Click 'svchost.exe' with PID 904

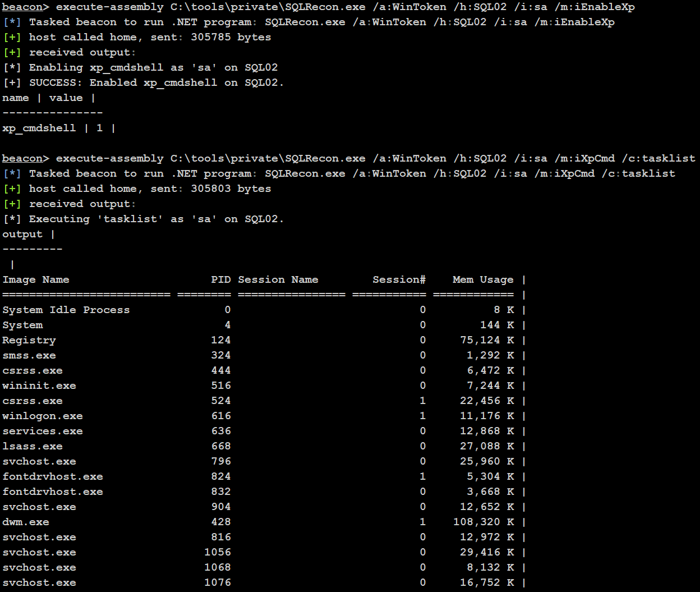click(x=39, y=507)
